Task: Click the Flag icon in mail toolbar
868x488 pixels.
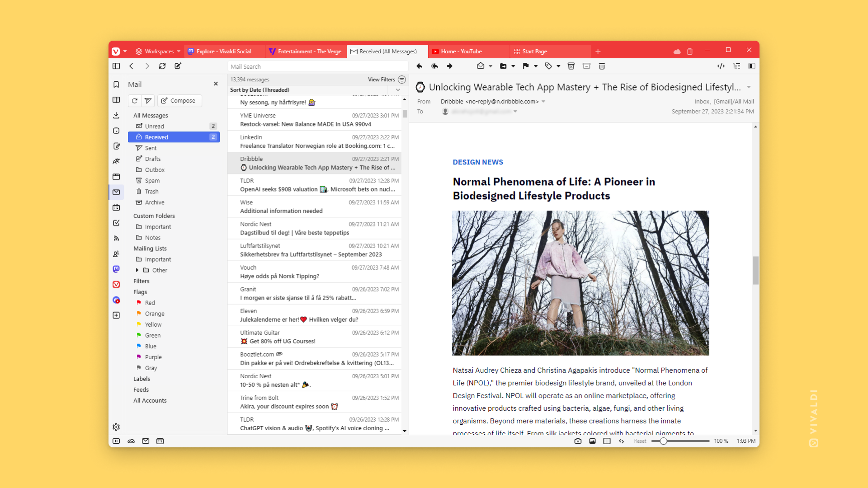Action: click(525, 66)
